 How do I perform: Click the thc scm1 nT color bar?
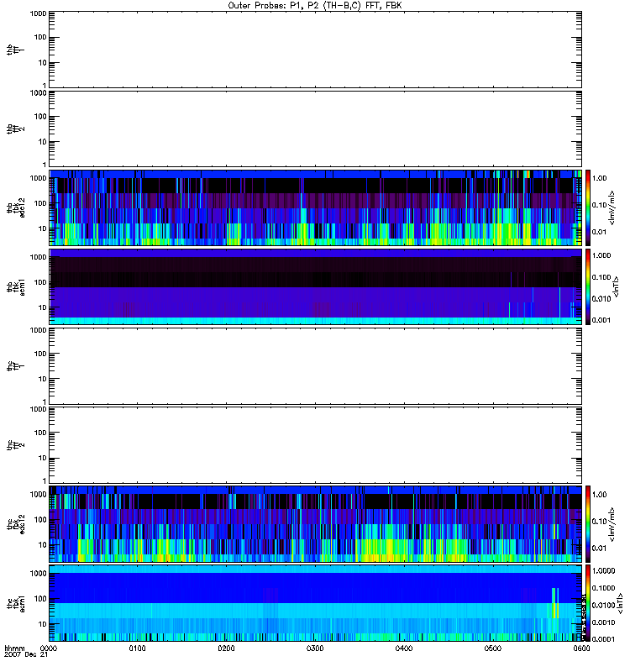click(x=589, y=603)
